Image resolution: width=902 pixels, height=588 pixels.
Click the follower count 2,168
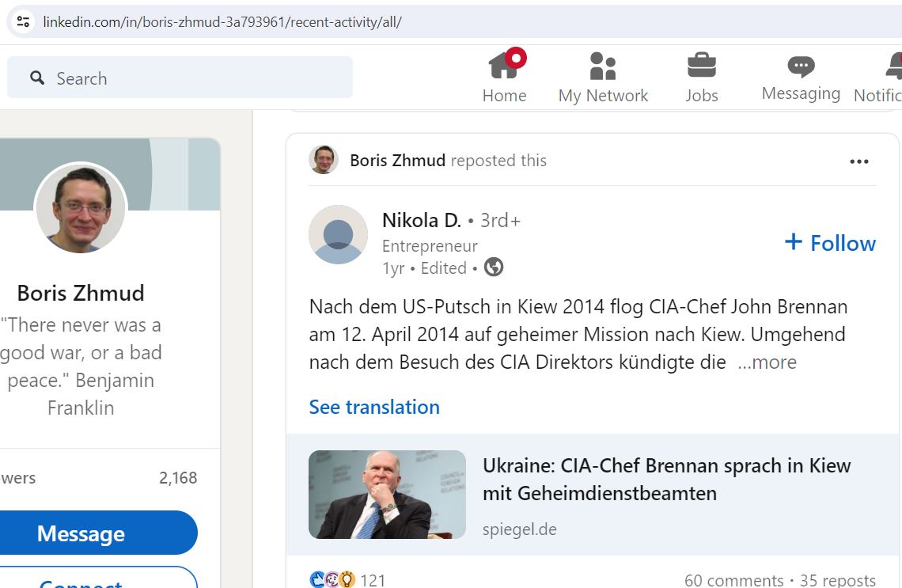(178, 477)
